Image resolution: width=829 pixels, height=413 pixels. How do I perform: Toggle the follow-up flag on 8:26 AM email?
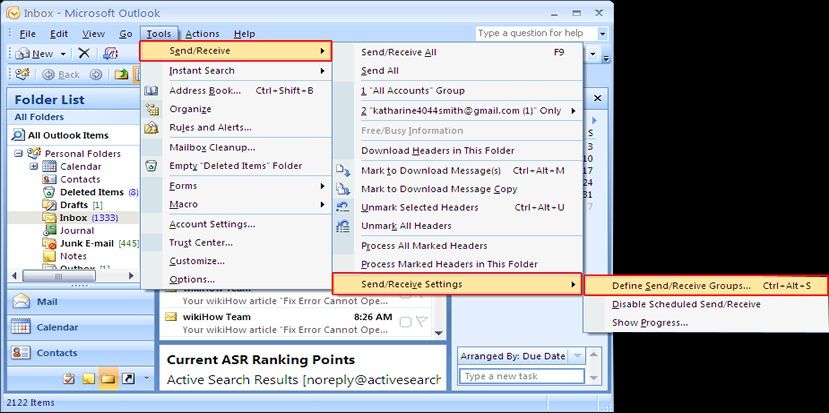tap(421, 322)
